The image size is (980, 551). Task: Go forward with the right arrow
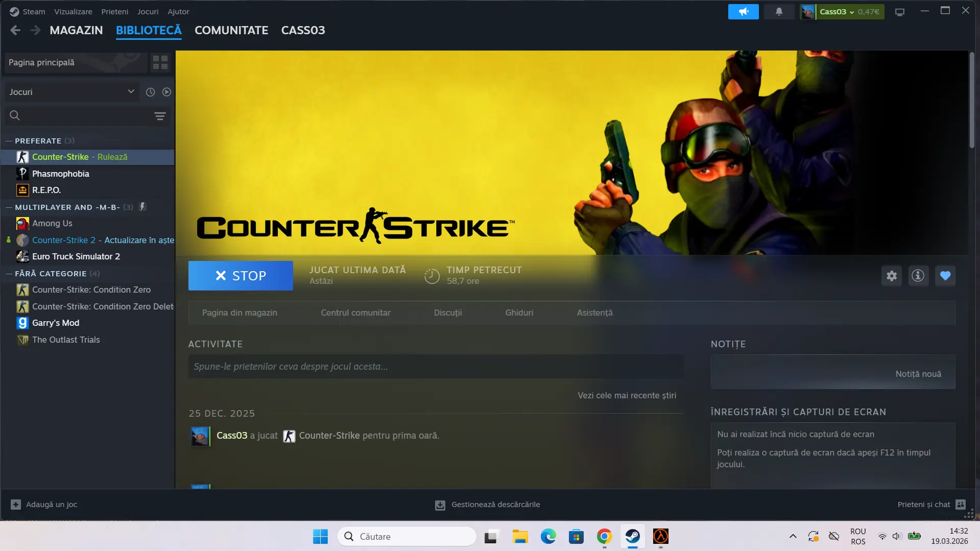point(35,31)
